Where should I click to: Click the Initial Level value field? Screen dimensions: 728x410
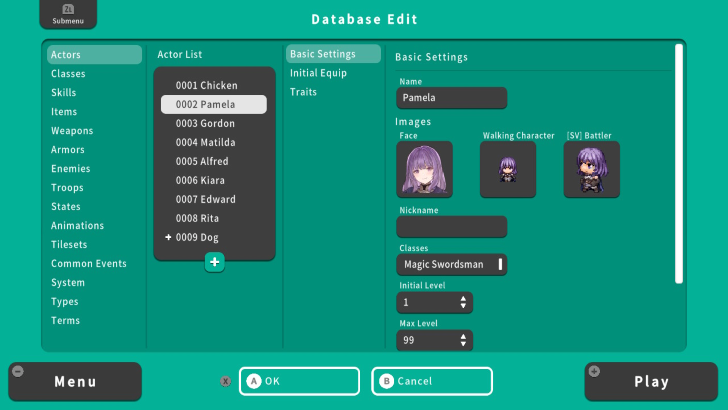tap(435, 303)
